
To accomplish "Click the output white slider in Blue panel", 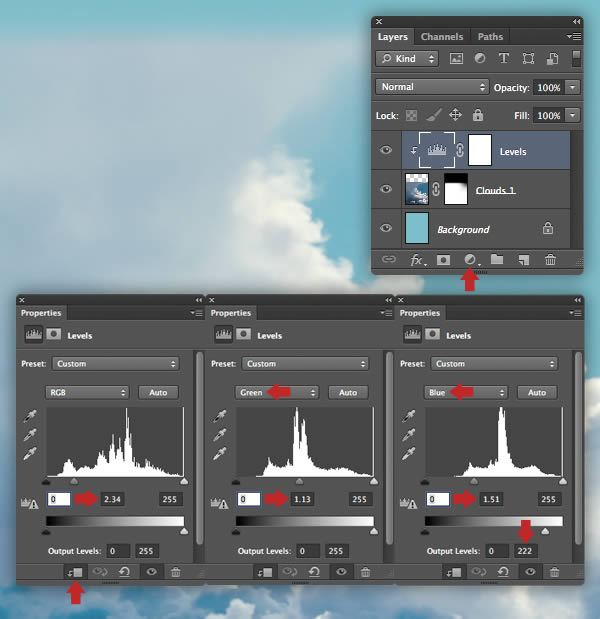I will 545,531.
